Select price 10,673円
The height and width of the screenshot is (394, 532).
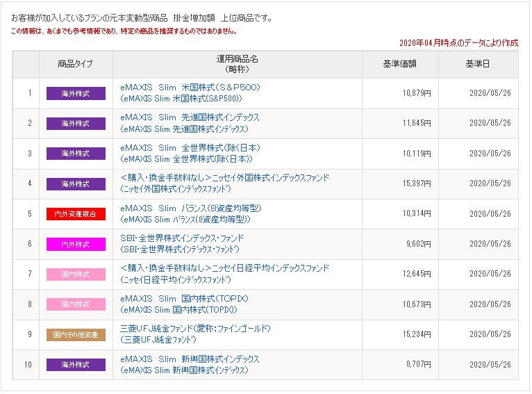417,304
